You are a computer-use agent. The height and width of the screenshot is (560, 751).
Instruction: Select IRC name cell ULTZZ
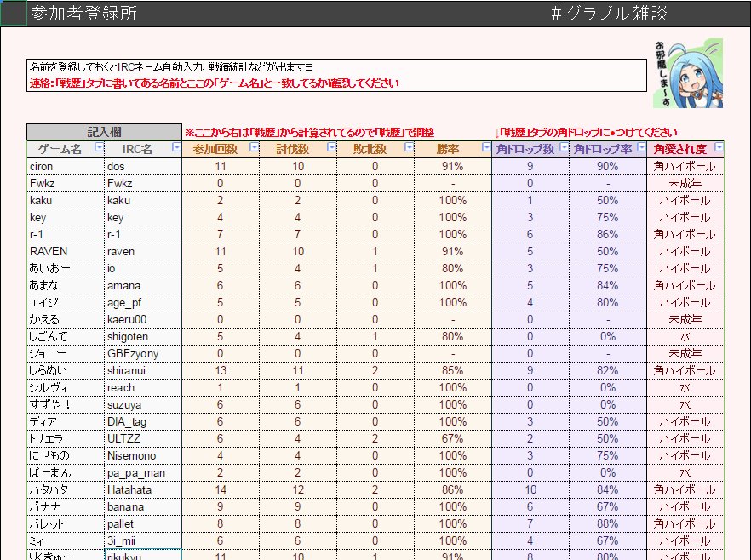(x=143, y=438)
